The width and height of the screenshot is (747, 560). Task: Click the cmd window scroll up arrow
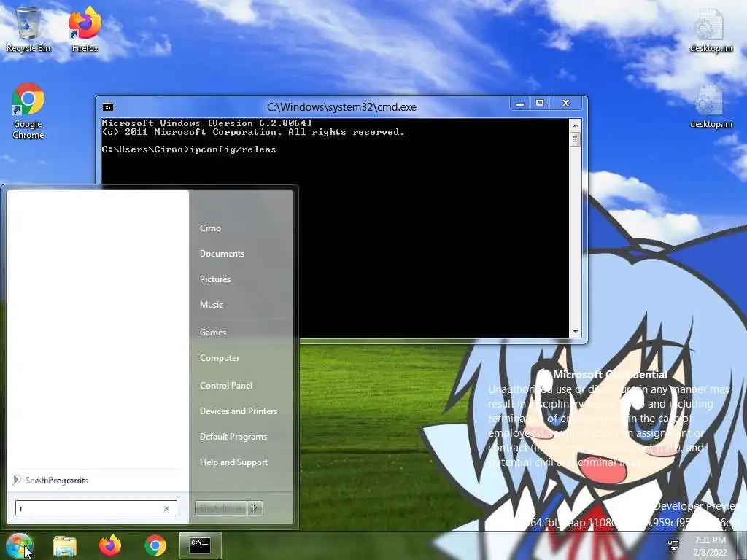(x=575, y=125)
